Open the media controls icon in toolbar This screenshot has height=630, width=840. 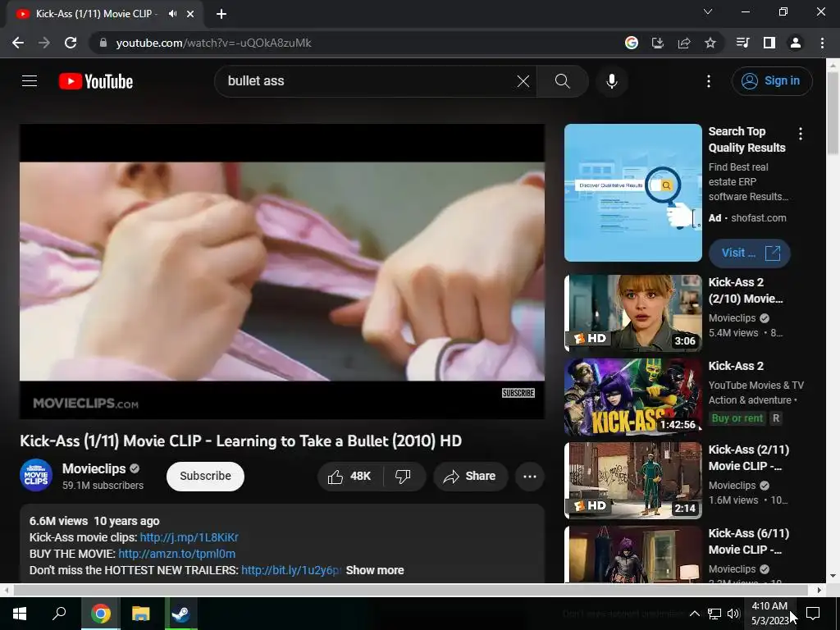tap(743, 43)
